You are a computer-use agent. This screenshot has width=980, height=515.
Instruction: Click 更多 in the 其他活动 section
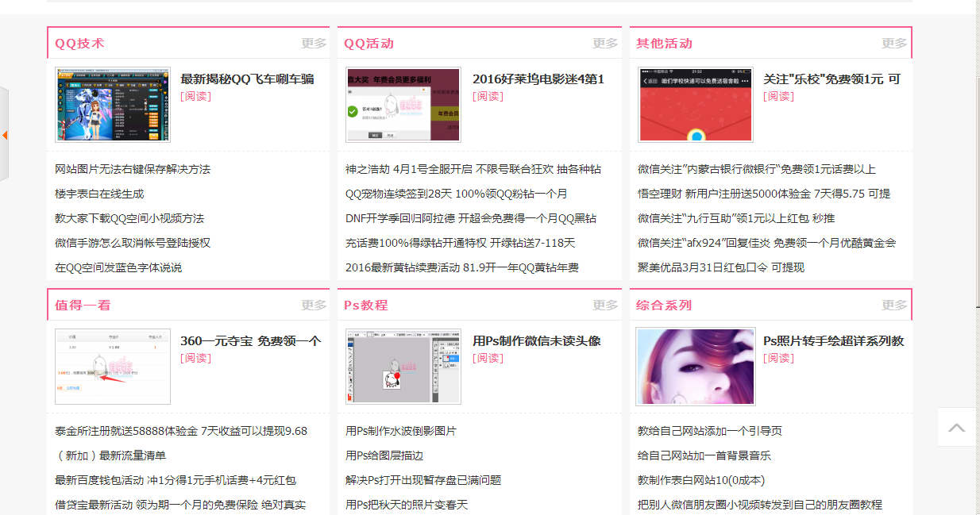pyautogui.click(x=894, y=44)
